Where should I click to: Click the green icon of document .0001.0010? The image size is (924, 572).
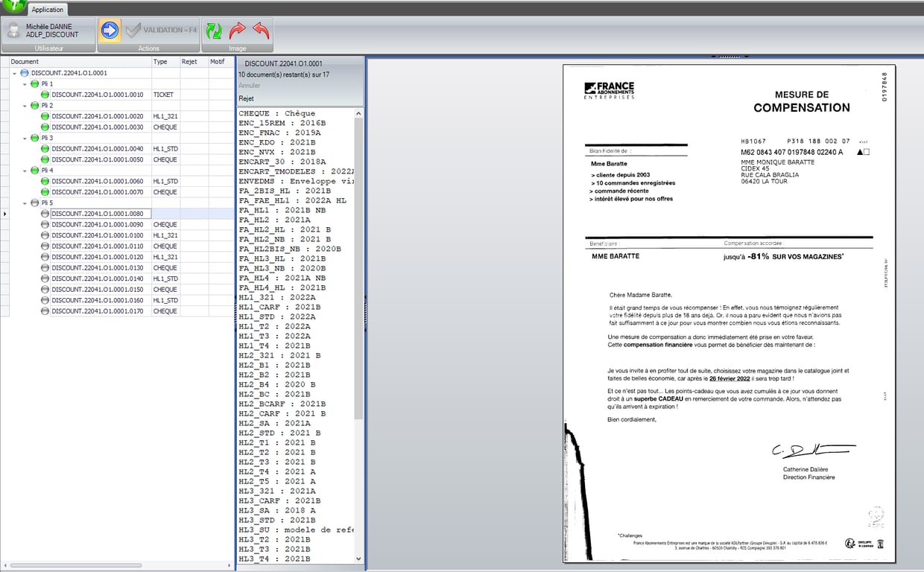(x=45, y=95)
